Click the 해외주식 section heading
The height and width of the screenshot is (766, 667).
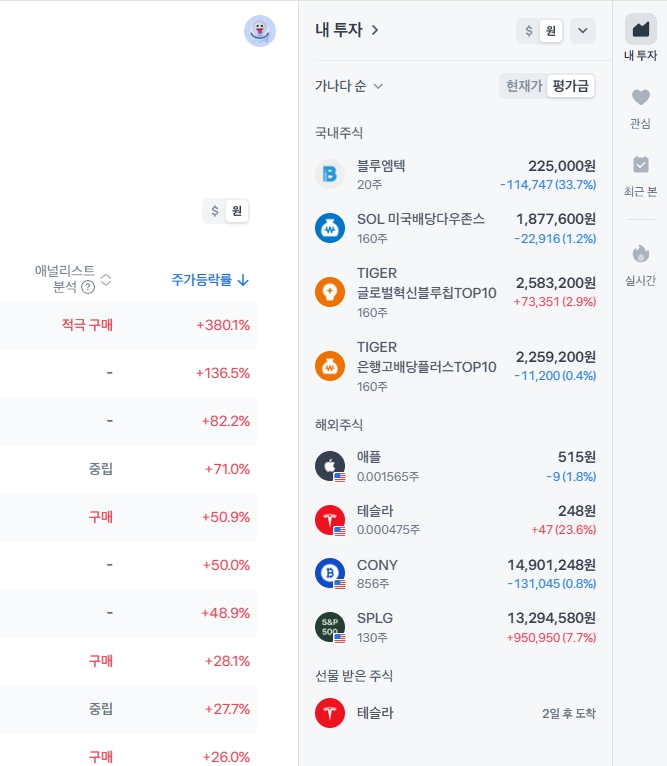pos(339,425)
